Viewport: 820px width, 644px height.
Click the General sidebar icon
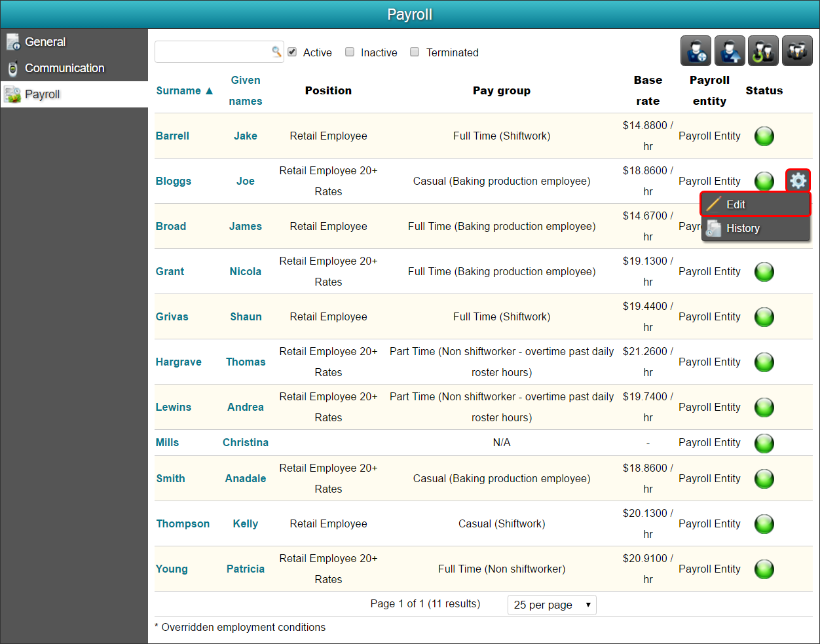[x=13, y=42]
